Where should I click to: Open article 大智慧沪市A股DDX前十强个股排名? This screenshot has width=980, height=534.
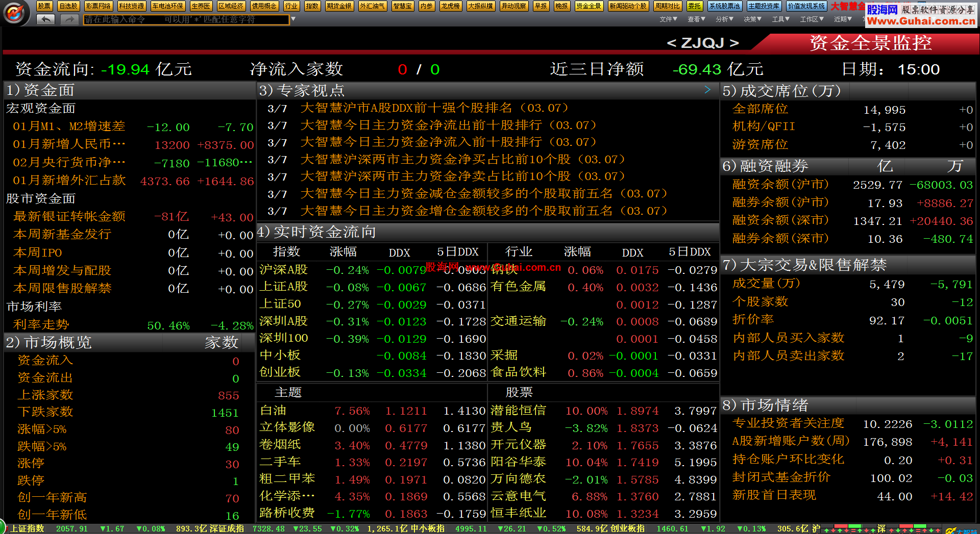point(434,108)
